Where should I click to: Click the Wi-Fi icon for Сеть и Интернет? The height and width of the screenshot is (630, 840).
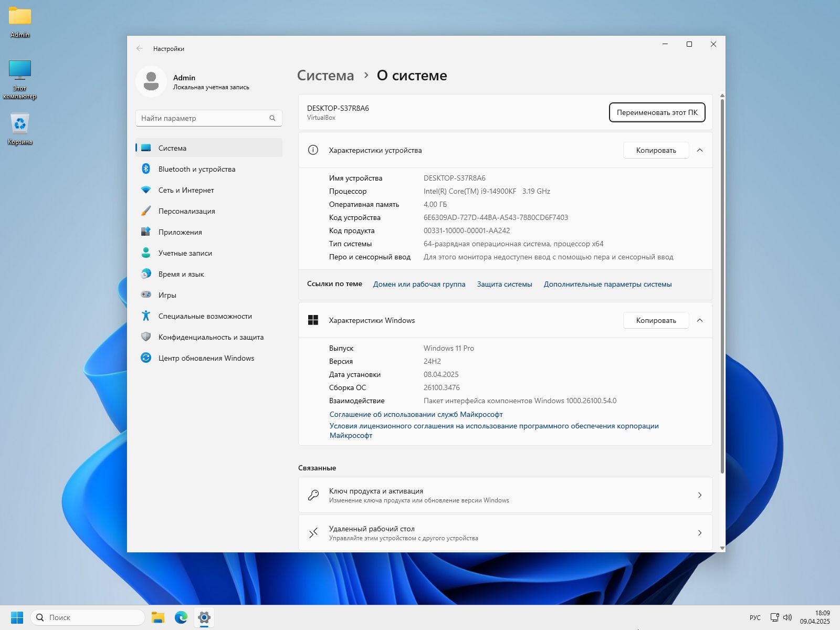tap(146, 190)
